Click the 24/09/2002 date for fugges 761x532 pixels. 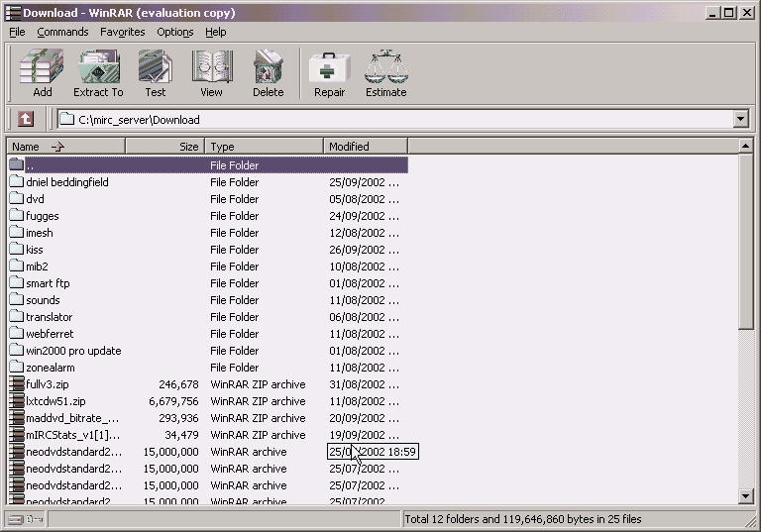(364, 216)
